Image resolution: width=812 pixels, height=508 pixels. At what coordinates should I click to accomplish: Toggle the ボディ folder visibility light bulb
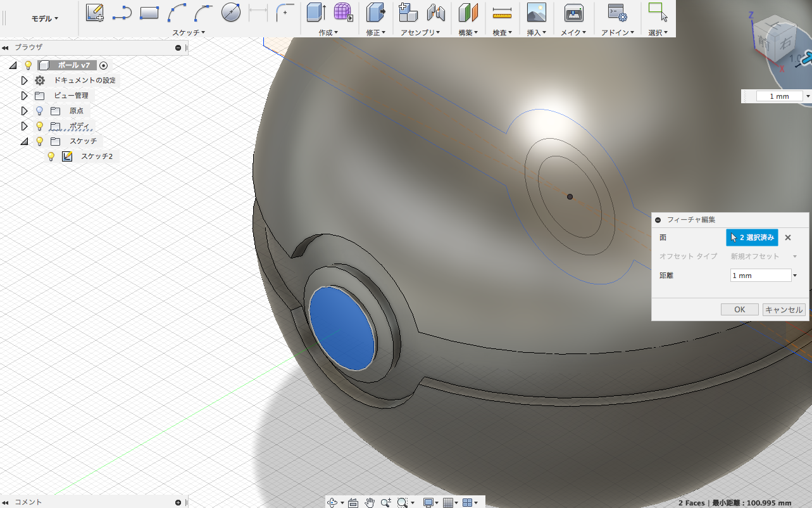pos(39,126)
